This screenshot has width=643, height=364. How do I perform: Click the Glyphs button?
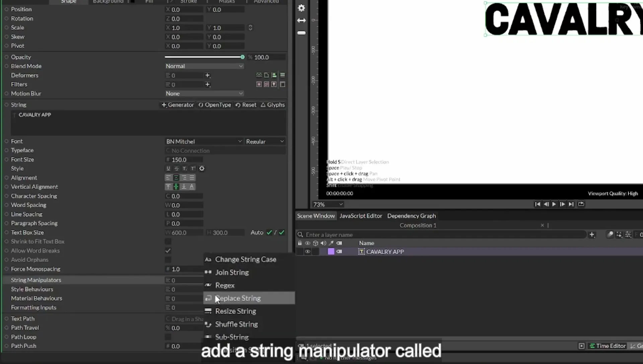click(x=273, y=105)
